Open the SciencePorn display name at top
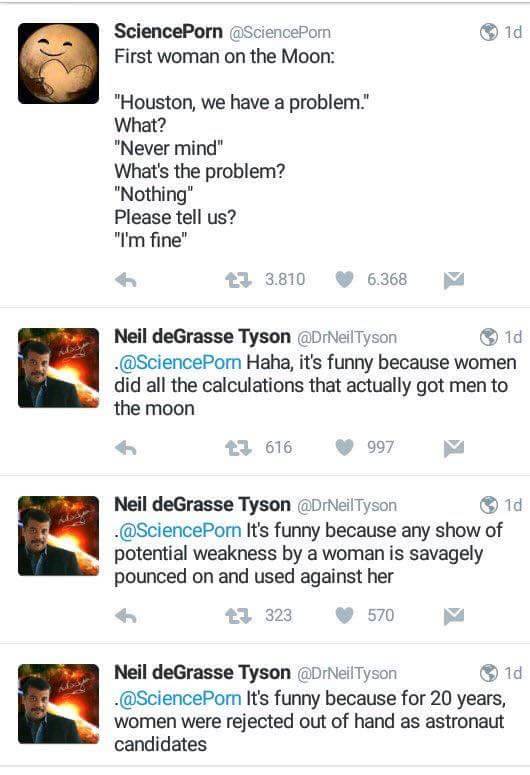The image size is (530, 775). click(169, 31)
